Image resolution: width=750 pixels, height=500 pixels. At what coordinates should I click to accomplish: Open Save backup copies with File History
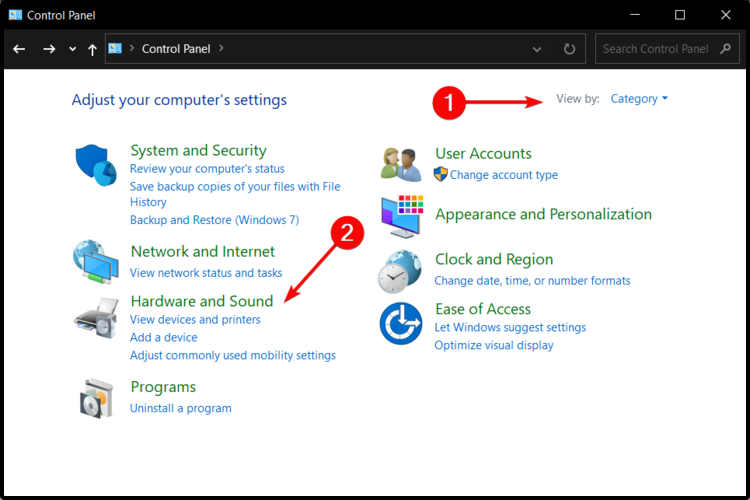pos(235,194)
